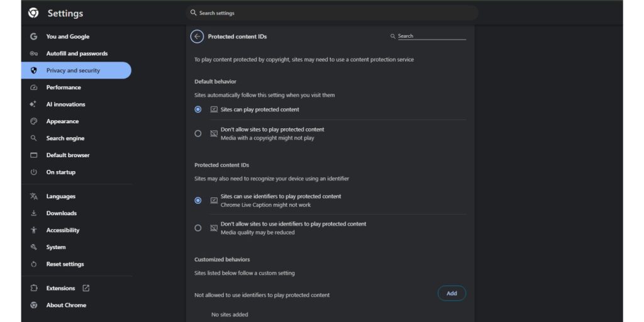Click the Chrome logo next to Settings
This screenshot has height=322, width=644.
(33, 13)
